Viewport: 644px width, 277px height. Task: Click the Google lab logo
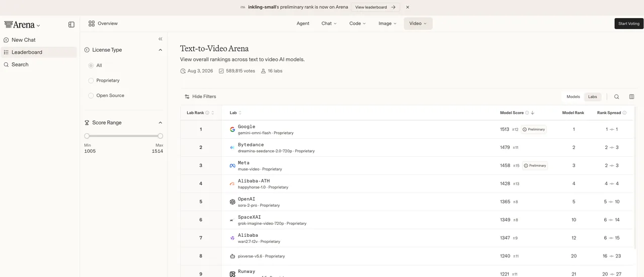point(232,129)
